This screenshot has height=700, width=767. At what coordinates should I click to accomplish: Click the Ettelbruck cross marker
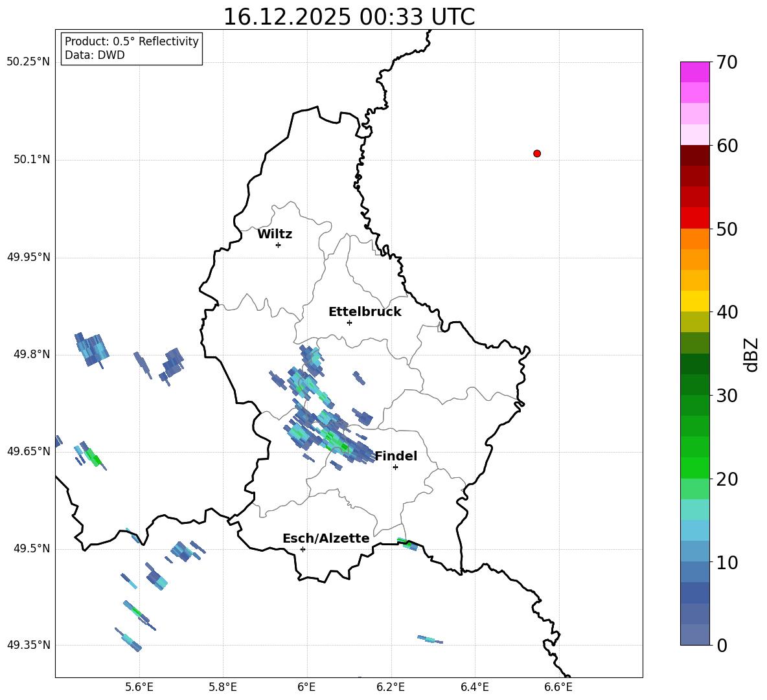pyautogui.click(x=349, y=322)
